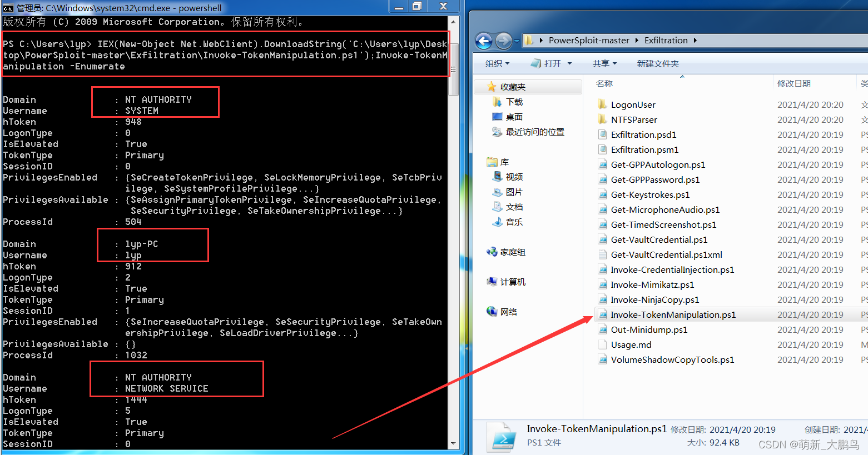
Task: Expand the arrow after Exfiltration breadcrumb
Action: coord(695,41)
